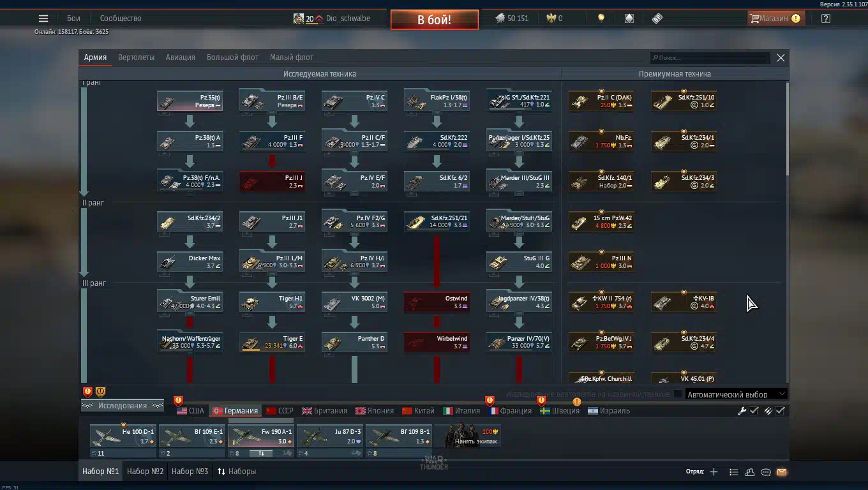Open the orange mail envelope icon
This screenshot has width=868, height=490.
pos(782,472)
